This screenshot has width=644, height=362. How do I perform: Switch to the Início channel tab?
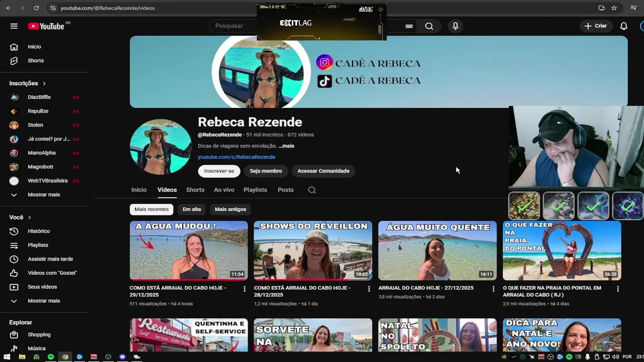point(139,190)
